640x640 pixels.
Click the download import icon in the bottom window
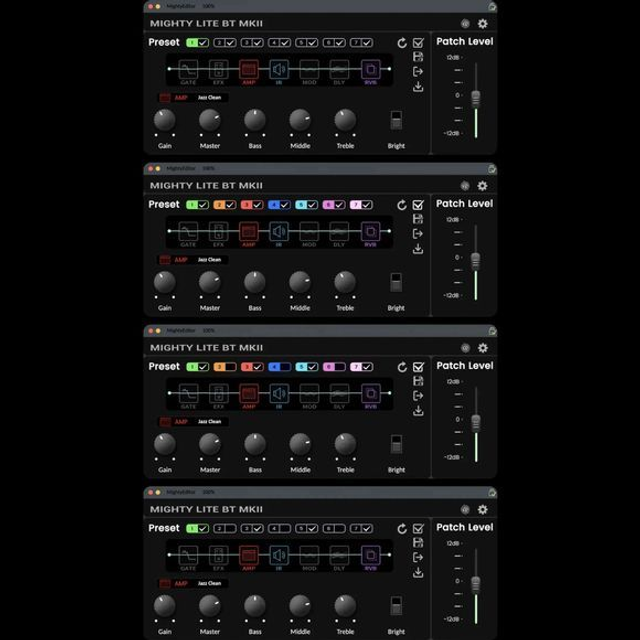click(x=418, y=573)
